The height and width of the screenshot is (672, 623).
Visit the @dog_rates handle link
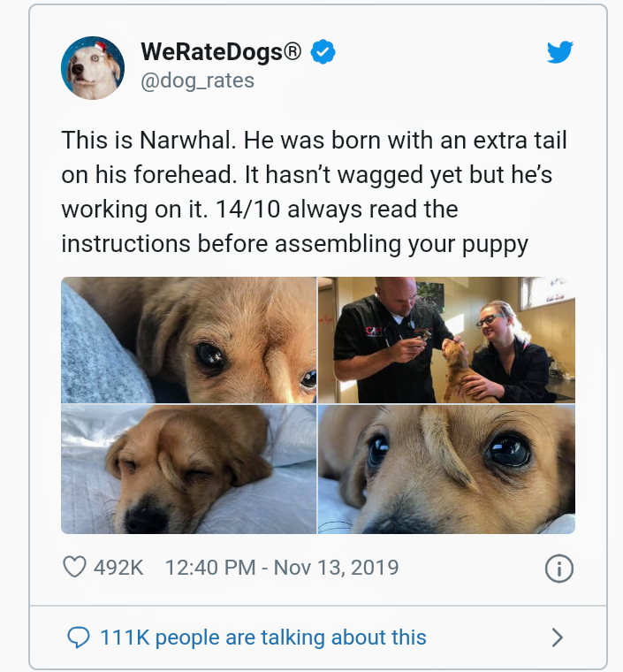click(x=197, y=80)
